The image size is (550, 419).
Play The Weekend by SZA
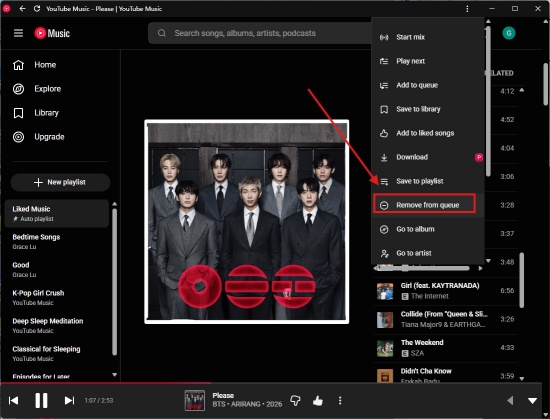click(x=445, y=347)
